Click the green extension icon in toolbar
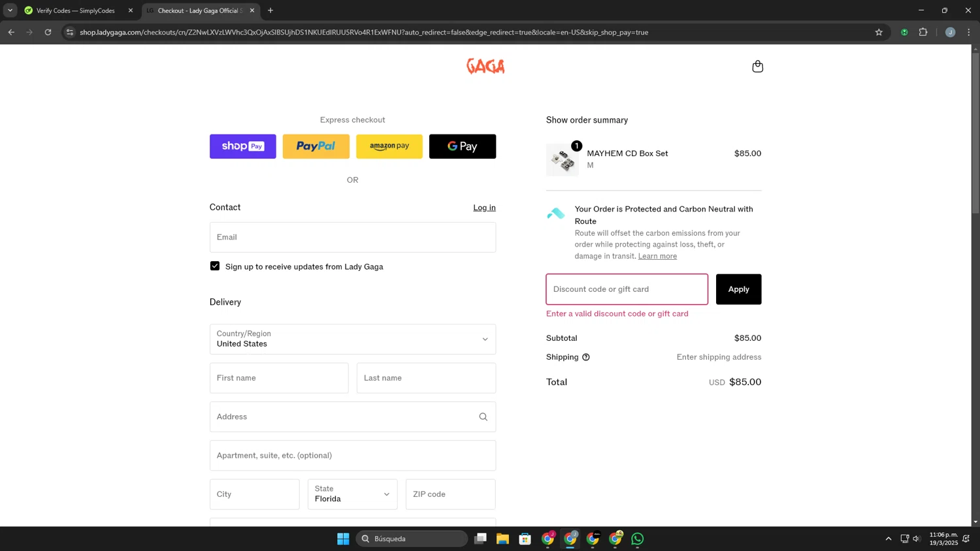Image resolution: width=980 pixels, height=551 pixels. click(x=904, y=32)
